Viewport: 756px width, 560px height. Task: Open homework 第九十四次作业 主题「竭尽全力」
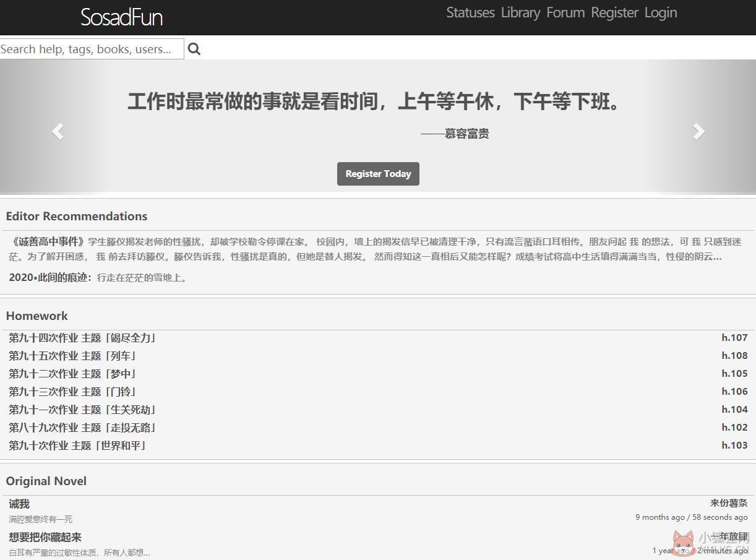(x=82, y=338)
